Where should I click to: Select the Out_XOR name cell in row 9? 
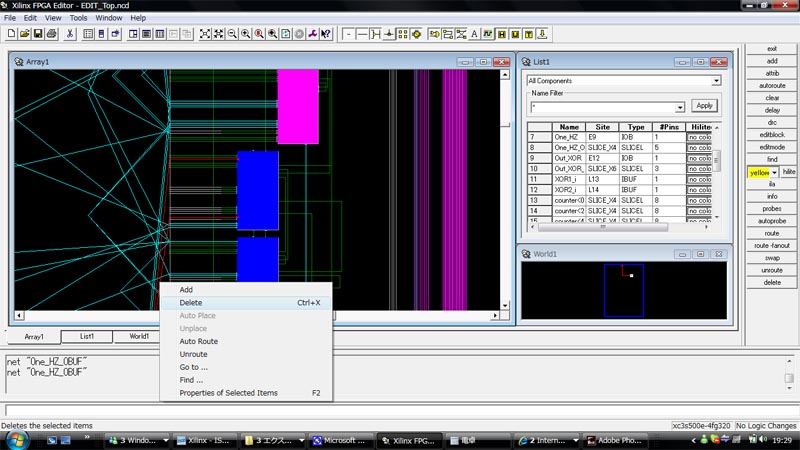tap(569, 158)
